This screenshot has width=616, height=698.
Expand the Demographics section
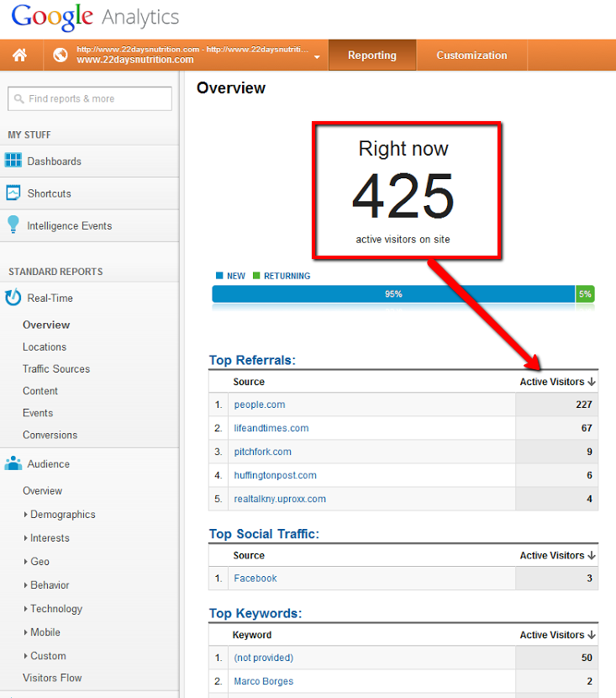[62, 515]
